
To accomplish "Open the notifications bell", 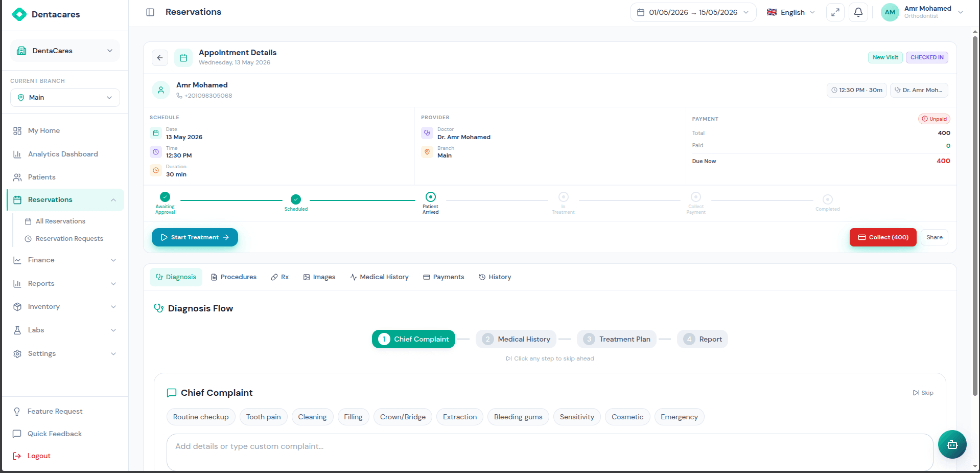I will 858,12.
